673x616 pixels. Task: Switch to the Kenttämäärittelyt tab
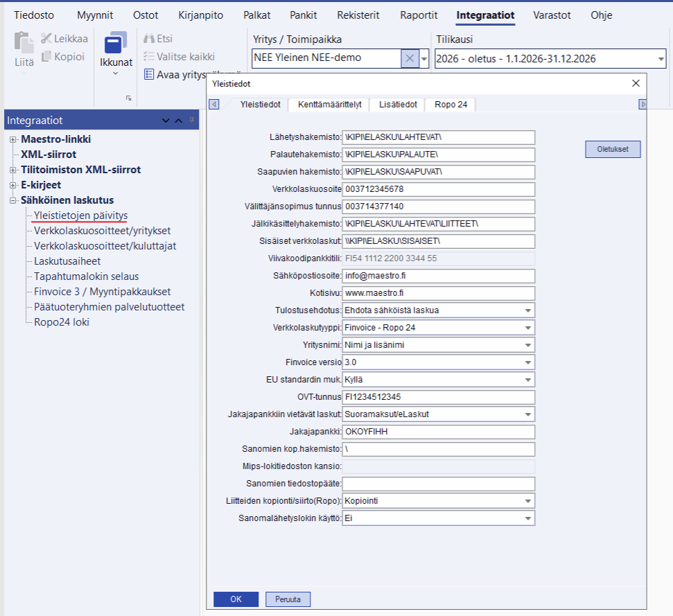[x=329, y=105]
